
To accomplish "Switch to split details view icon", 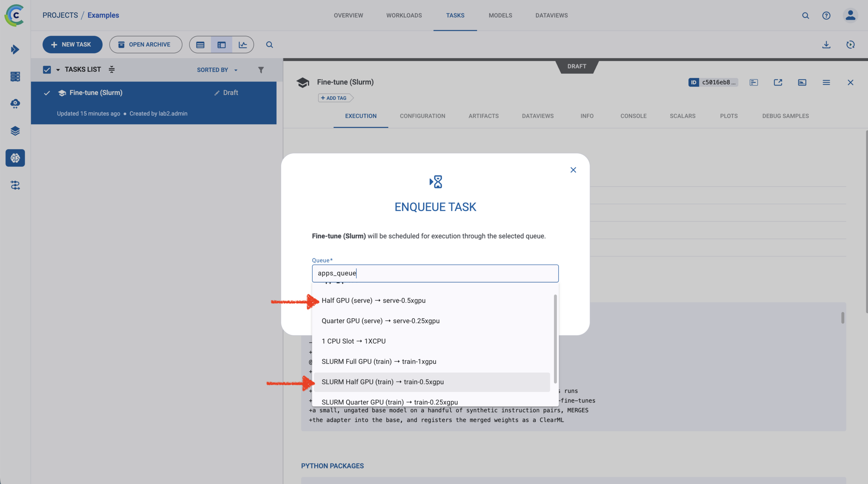I will point(222,45).
